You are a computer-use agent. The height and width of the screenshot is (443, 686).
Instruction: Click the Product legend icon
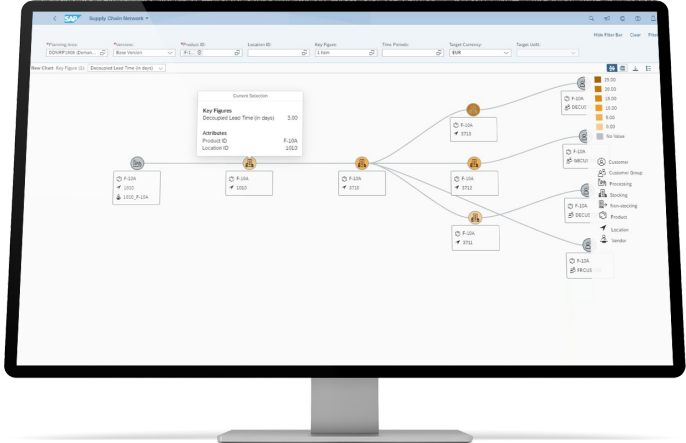(603, 216)
